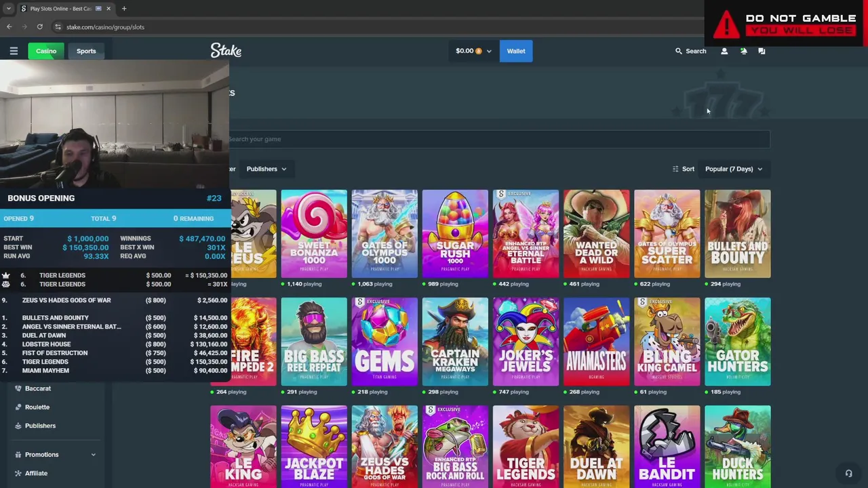Open Jackpot Blaze game

click(314, 447)
